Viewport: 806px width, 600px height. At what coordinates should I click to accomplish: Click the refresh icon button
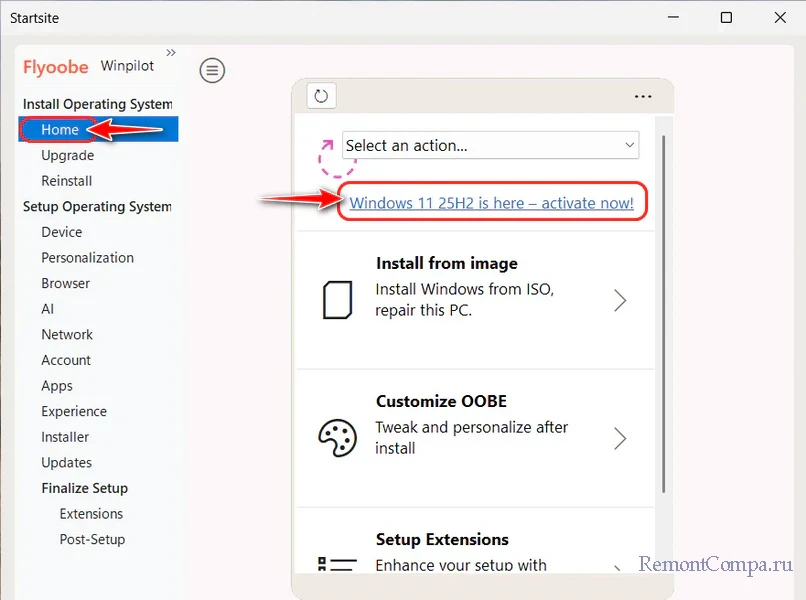tap(321, 96)
